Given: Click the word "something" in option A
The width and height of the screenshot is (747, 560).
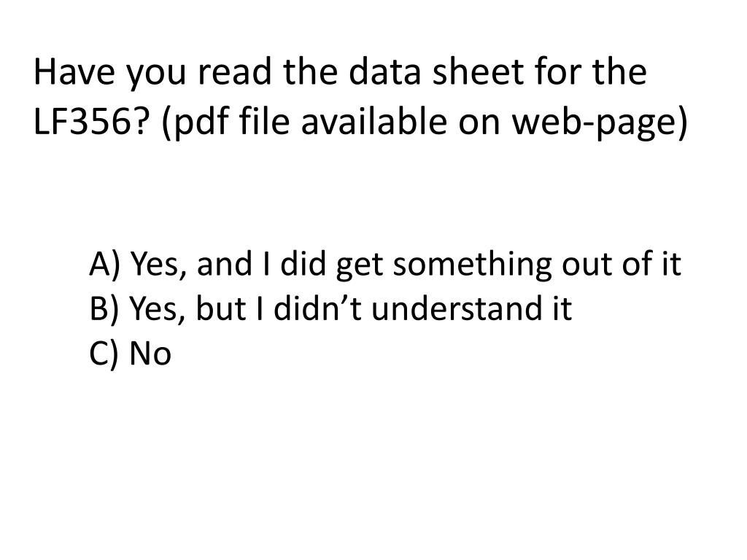Looking at the screenshot, I should (472, 265).
